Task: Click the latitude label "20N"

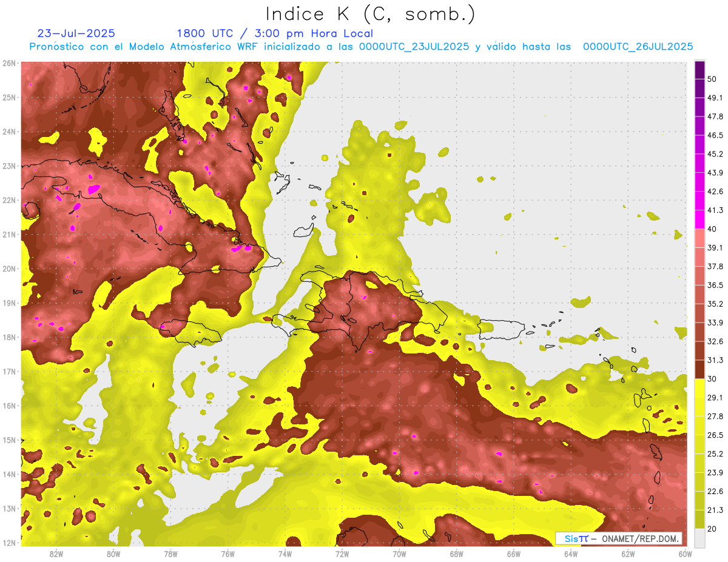Action: 9,269
